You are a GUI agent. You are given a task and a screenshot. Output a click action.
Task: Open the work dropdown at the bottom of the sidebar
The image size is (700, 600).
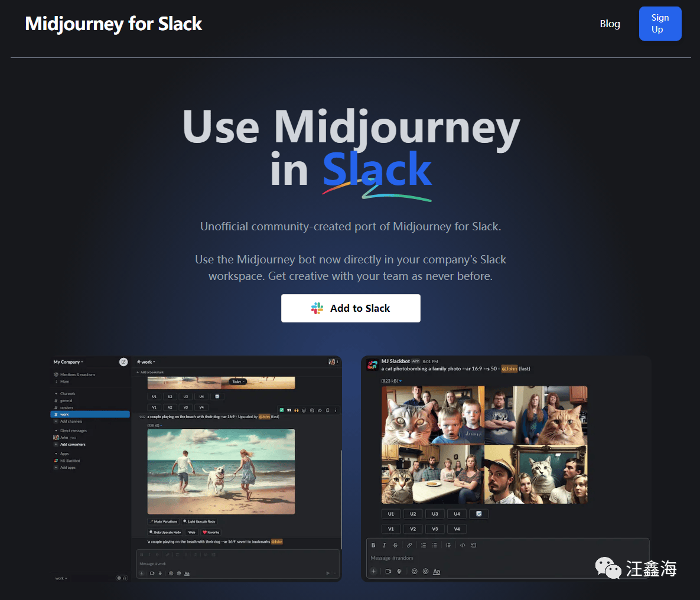coord(61,578)
